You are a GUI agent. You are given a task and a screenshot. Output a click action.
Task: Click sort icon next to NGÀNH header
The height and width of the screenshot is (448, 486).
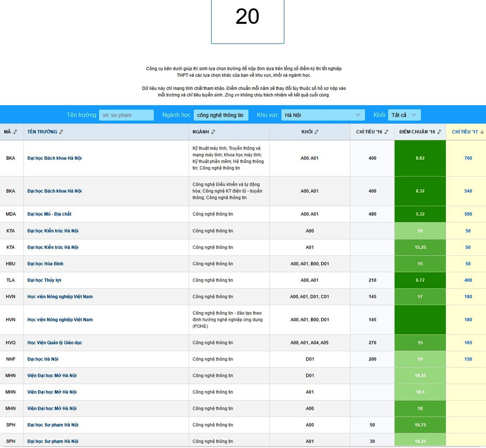coord(213,132)
